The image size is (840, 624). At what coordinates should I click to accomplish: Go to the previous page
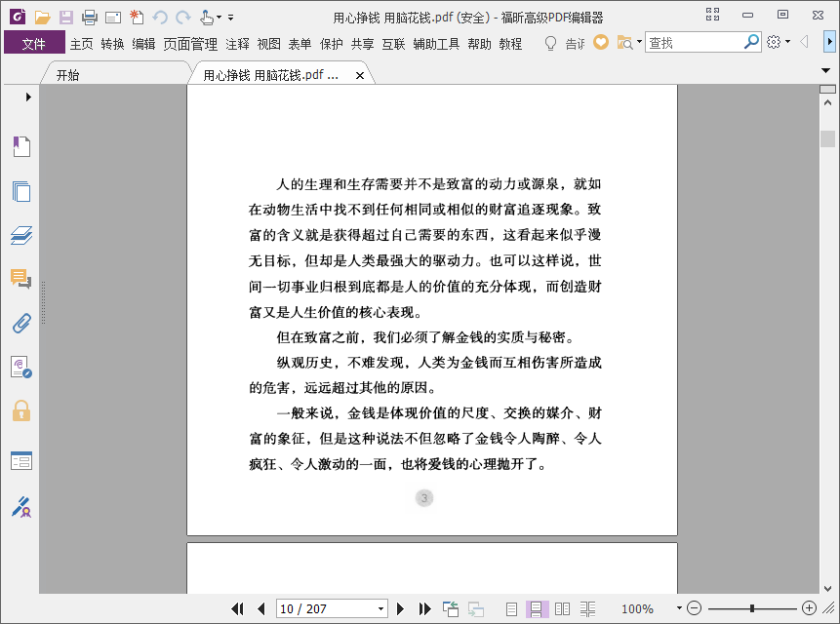261,608
